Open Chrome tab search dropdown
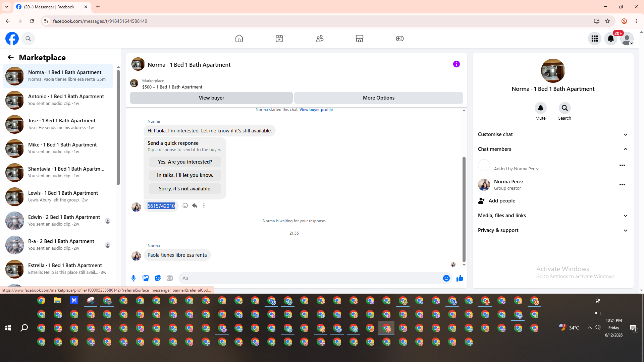 click(x=7, y=7)
